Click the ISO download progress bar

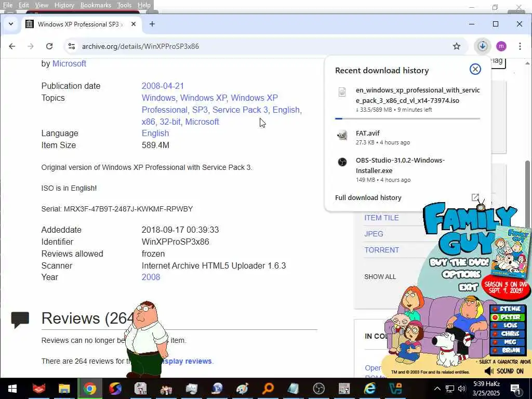pyautogui.click(x=407, y=118)
